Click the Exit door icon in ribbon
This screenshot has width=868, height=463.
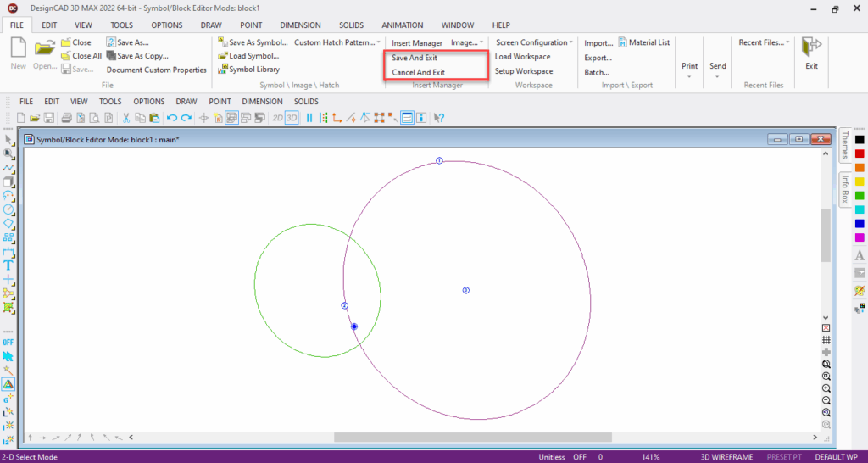(811, 51)
